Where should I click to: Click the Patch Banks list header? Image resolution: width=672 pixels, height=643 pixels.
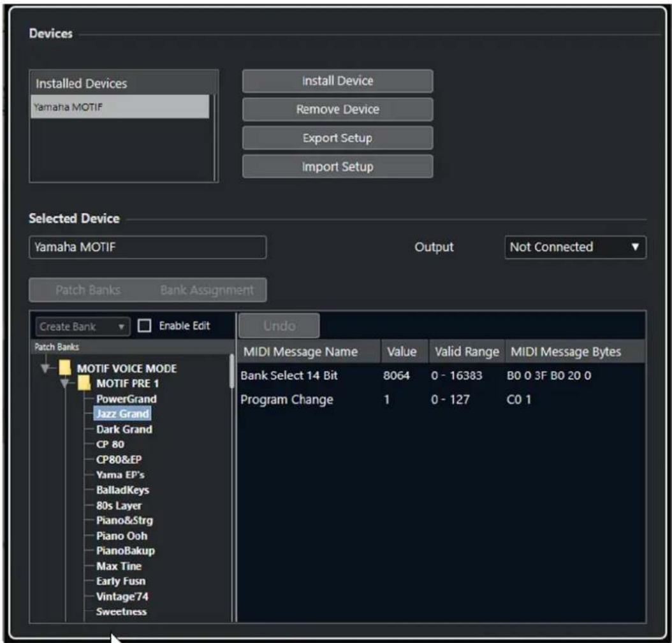coord(133,347)
